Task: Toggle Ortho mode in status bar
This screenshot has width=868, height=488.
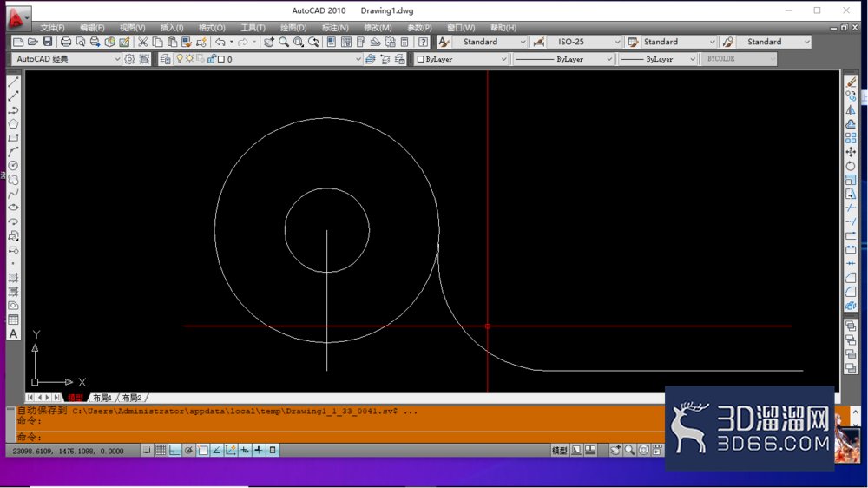Action: (175, 451)
